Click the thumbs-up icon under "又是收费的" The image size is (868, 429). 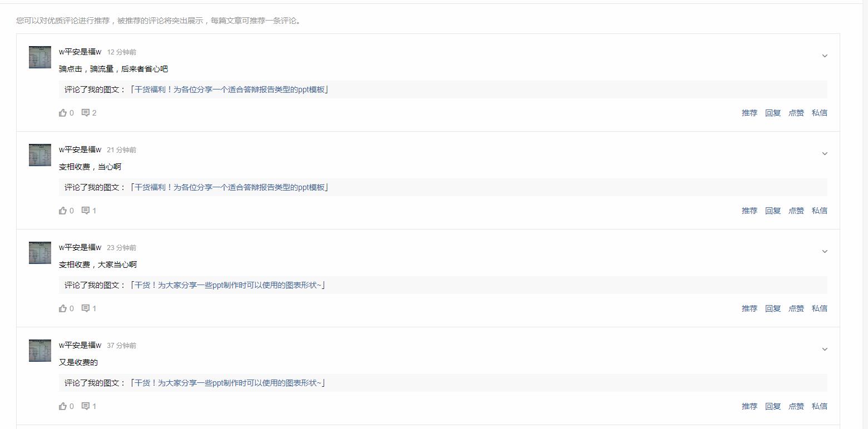click(63, 406)
